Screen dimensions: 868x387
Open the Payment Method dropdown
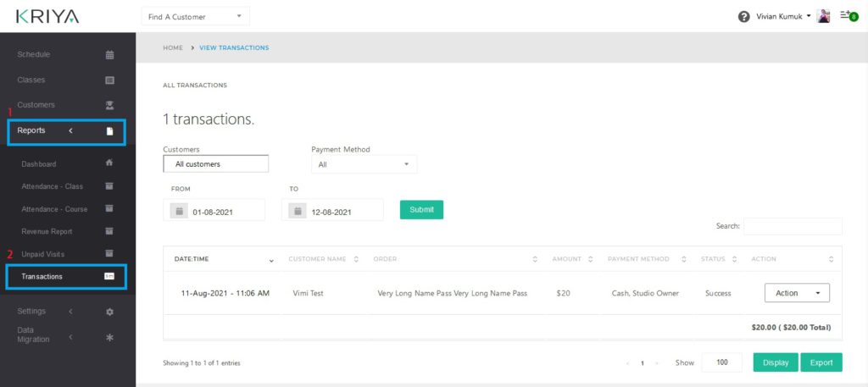[364, 164]
